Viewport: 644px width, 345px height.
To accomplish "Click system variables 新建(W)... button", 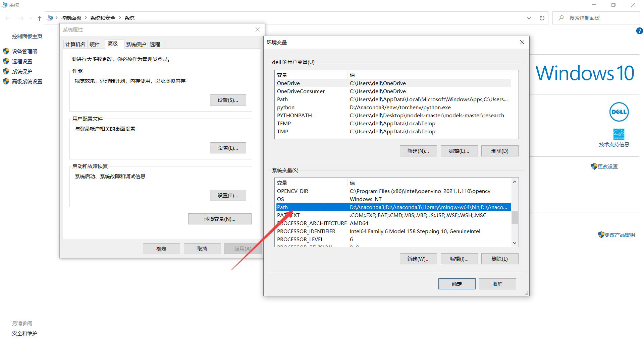I will 418,259.
